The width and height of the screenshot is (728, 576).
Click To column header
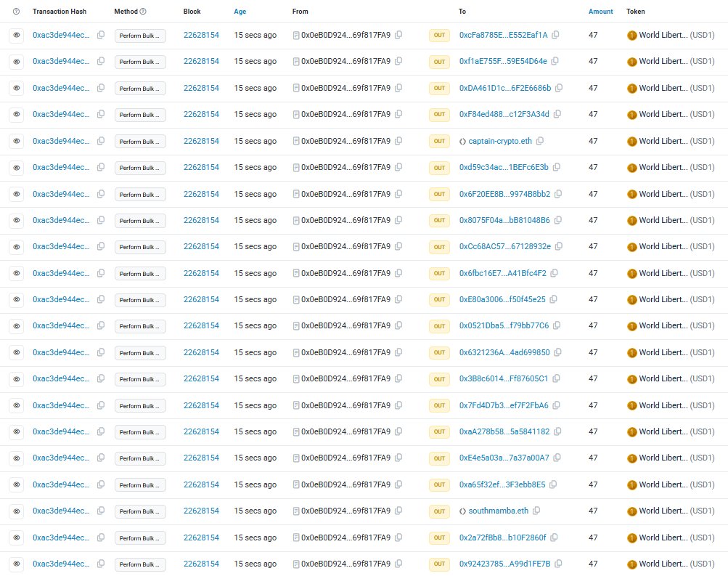462,11
